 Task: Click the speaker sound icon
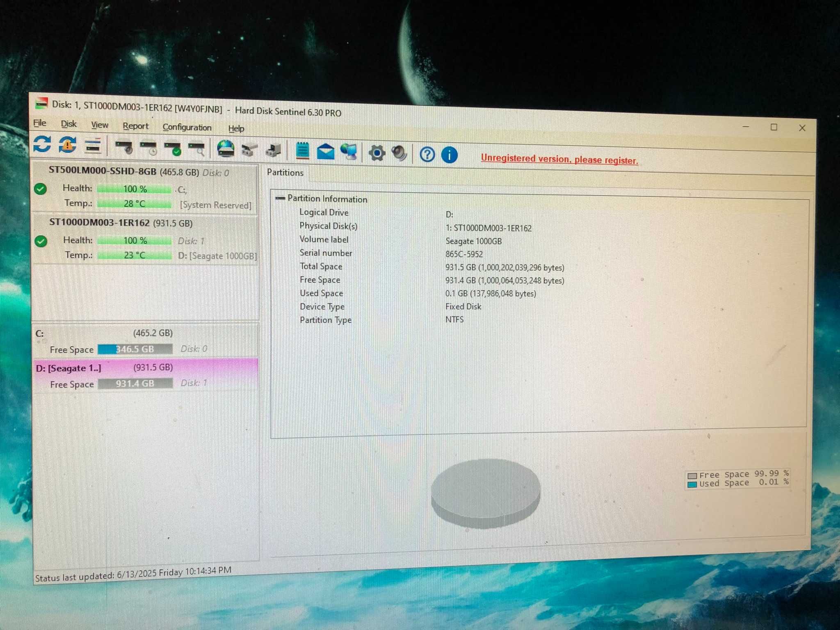pyautogui.click(x=399, y=154)
